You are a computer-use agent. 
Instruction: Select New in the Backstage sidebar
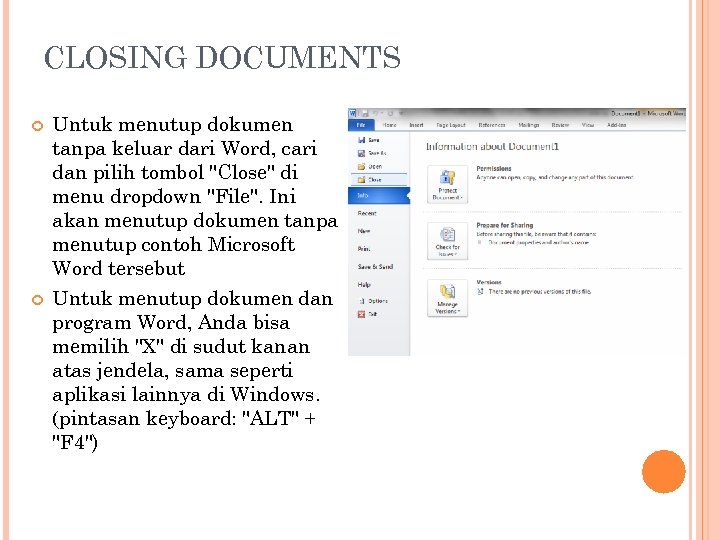click(x=364, y=231)
